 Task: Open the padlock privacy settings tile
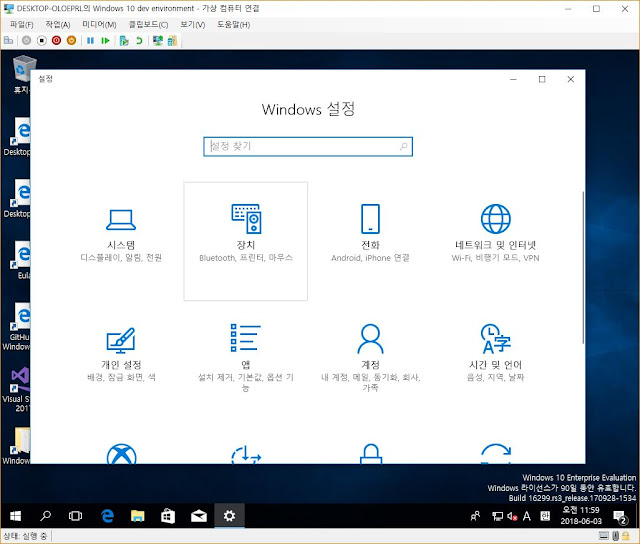[x=371, y=453]
